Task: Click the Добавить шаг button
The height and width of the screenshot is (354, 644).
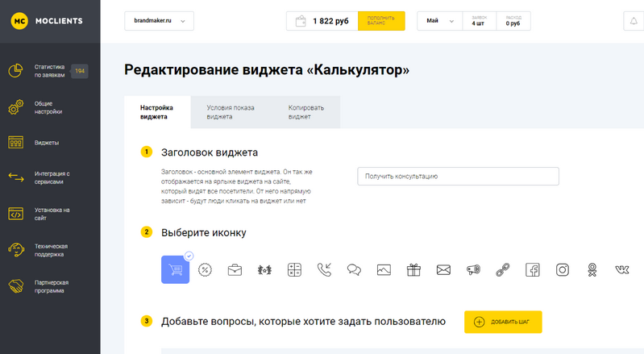Action: tap(503, 322)
